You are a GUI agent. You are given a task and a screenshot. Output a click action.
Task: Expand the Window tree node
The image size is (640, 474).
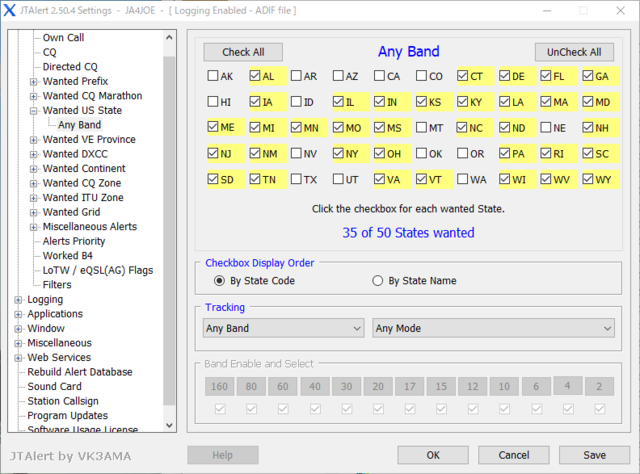pos(18,329)
